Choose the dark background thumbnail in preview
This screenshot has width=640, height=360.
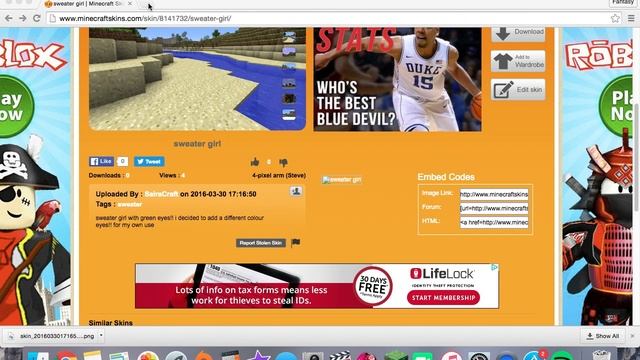tap(289, 98)
